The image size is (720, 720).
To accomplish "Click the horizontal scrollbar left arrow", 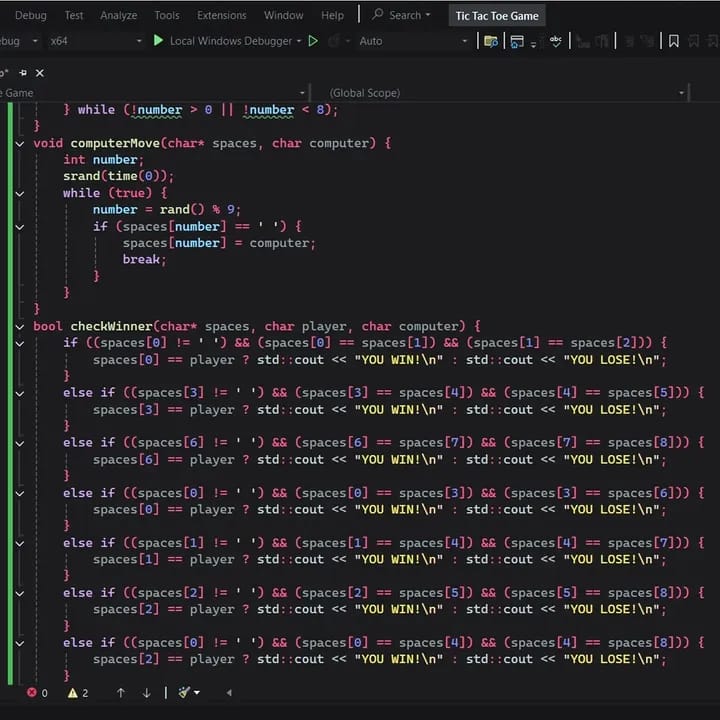I will click(229, 692).
